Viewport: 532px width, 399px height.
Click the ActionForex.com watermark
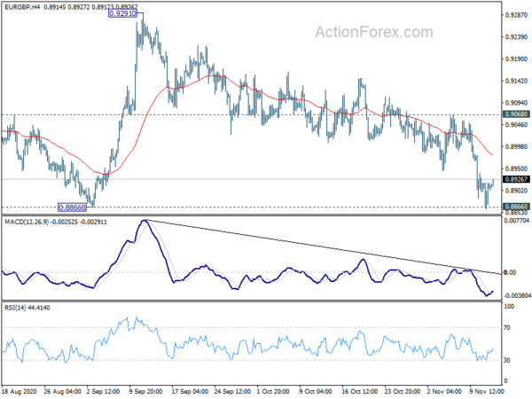click(x=374, y=32)
